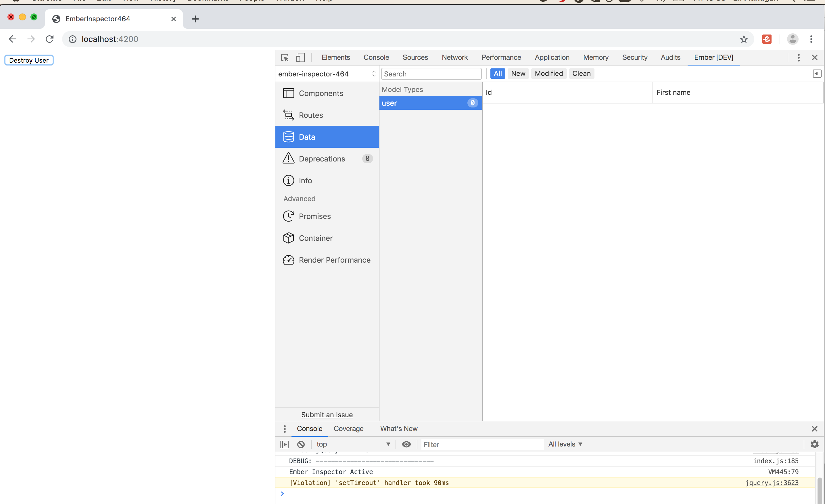Click the Destroy User button
825x504 pixels.
coord(29,60)
